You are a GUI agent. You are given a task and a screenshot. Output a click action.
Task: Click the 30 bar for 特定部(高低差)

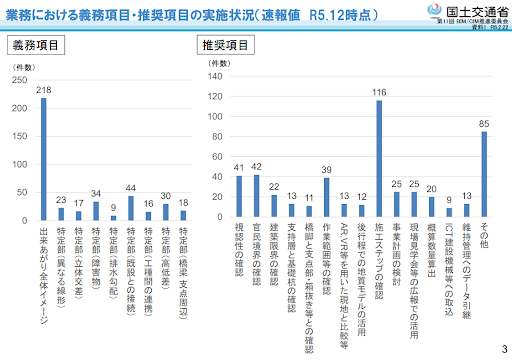point(166,212)
